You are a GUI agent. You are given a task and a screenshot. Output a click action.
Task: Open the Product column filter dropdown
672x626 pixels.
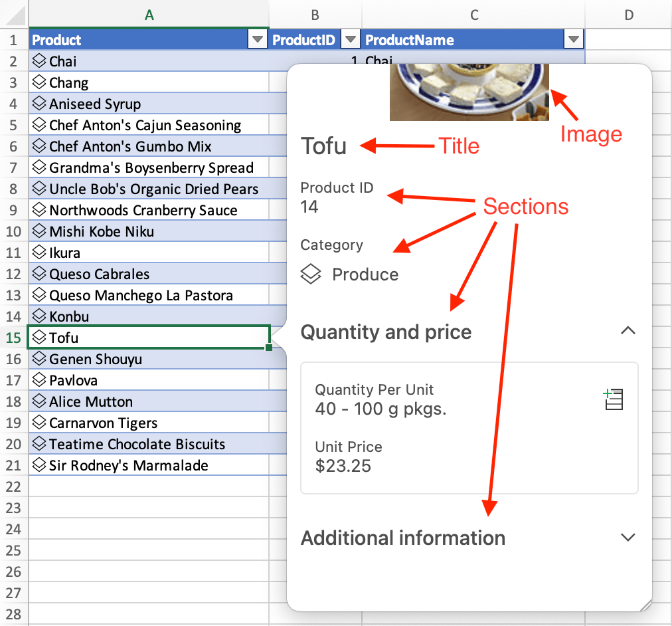(x=258, y=39)
